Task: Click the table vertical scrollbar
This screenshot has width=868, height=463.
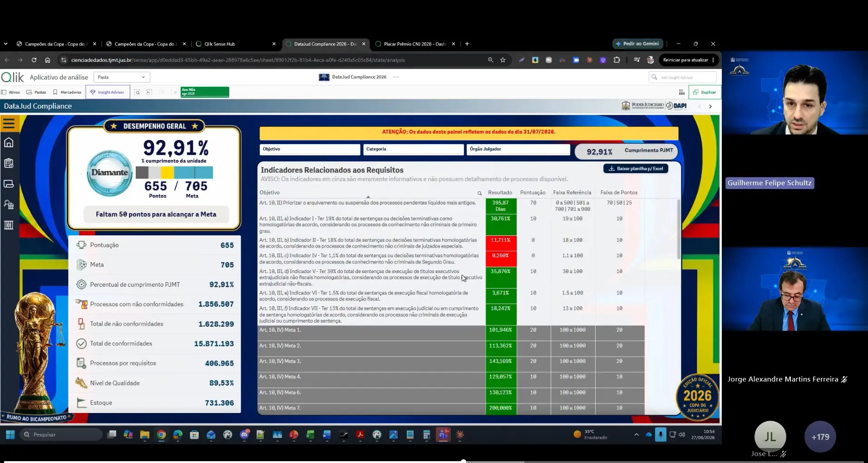Action: coord(678,229)
